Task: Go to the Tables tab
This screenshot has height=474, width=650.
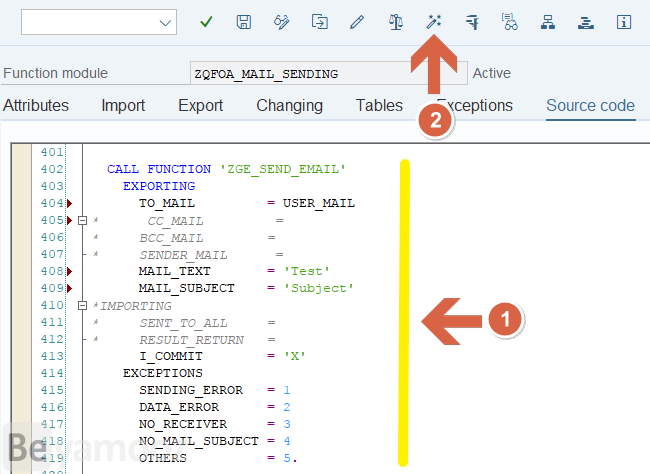Action: pyautogui.click(x=379, y=105)
